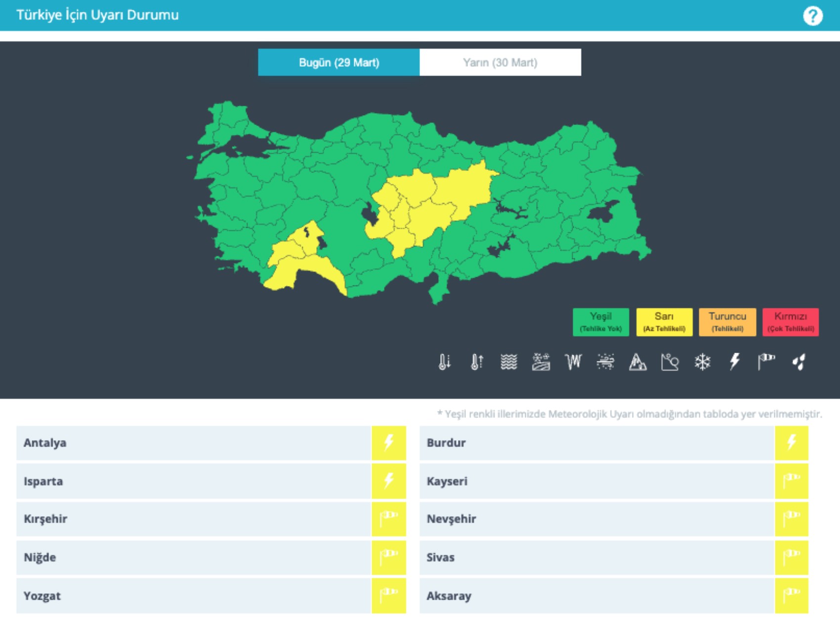Select the Bugün (29 Mart) tab
The image size is (840, 620).
click(339, 62)
